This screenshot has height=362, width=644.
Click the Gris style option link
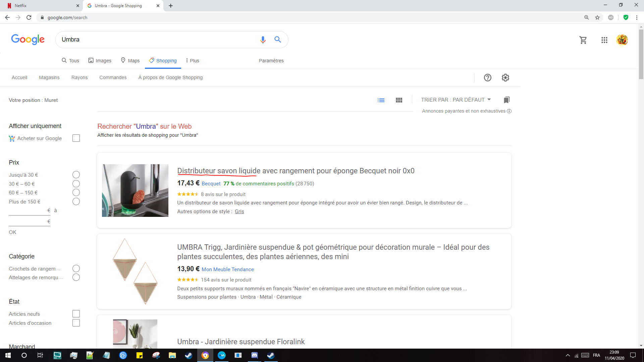pyautogui.click(x=239, y=212)
